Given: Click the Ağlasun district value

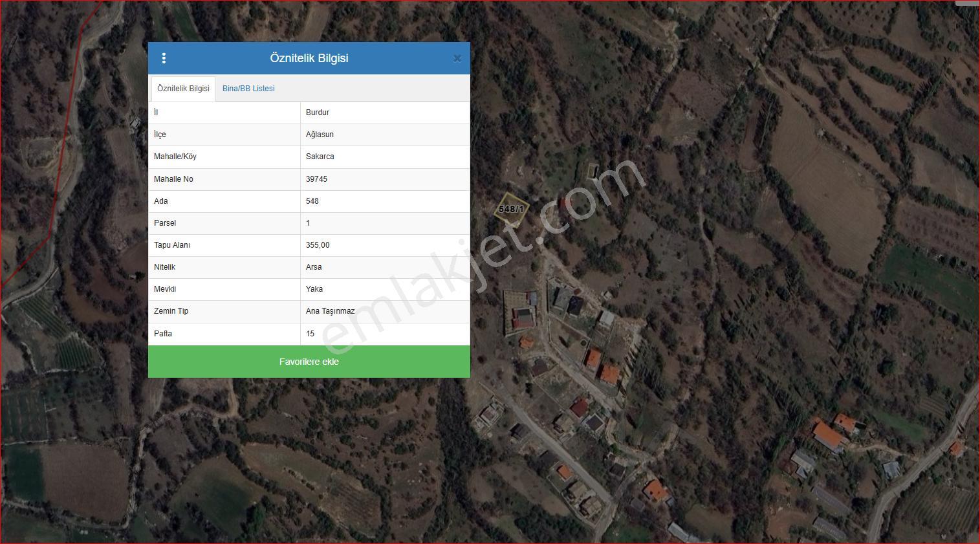Looking at the screenshot, I should 320,135.
